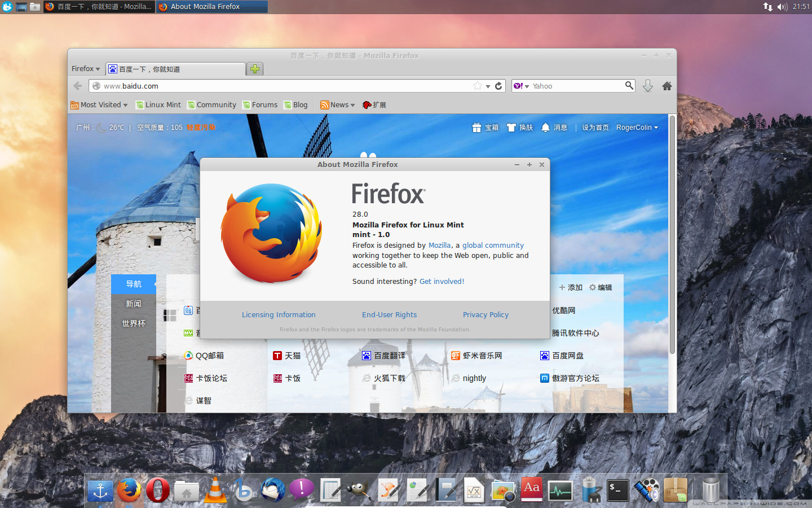Open the Terminal from the dock
The height and width of the screenshot is (508, 812).
[618, 491]
